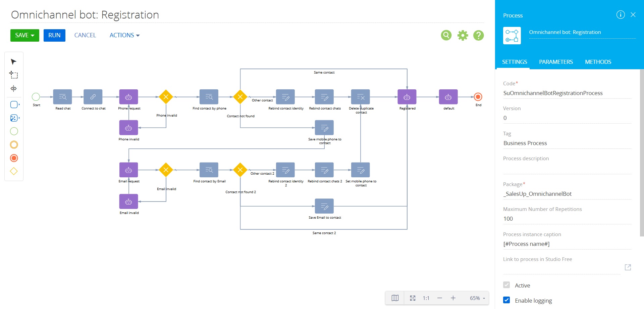The width and height of the screenshot is (644, 309).
Task: Fit diagram to screen icon
Action: [413, 298]
